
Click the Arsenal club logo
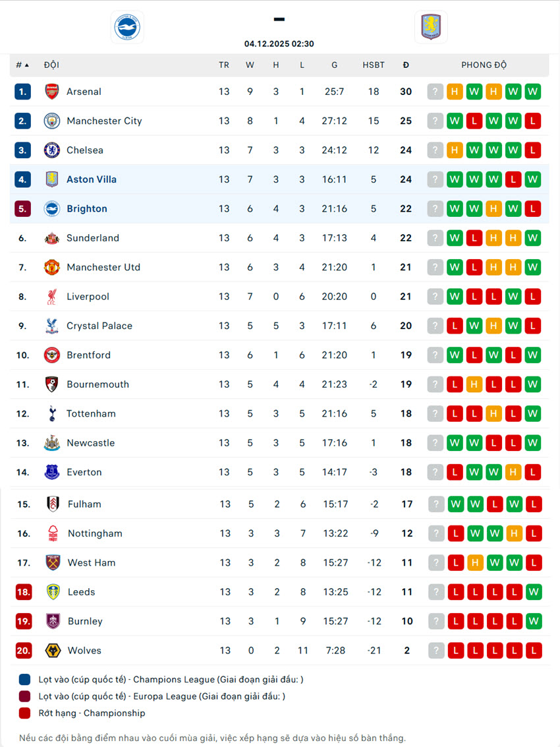(52, 92)
